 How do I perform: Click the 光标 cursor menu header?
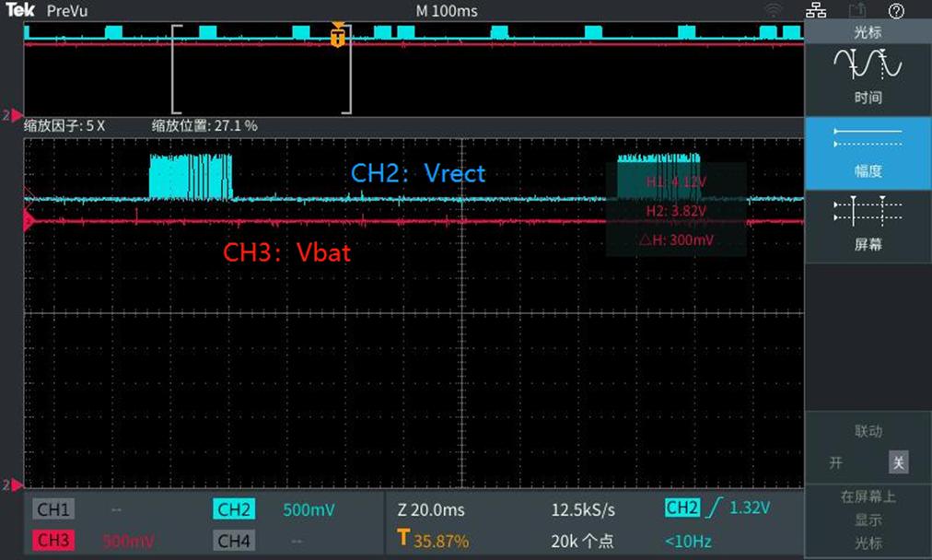[x=868, y=32]
